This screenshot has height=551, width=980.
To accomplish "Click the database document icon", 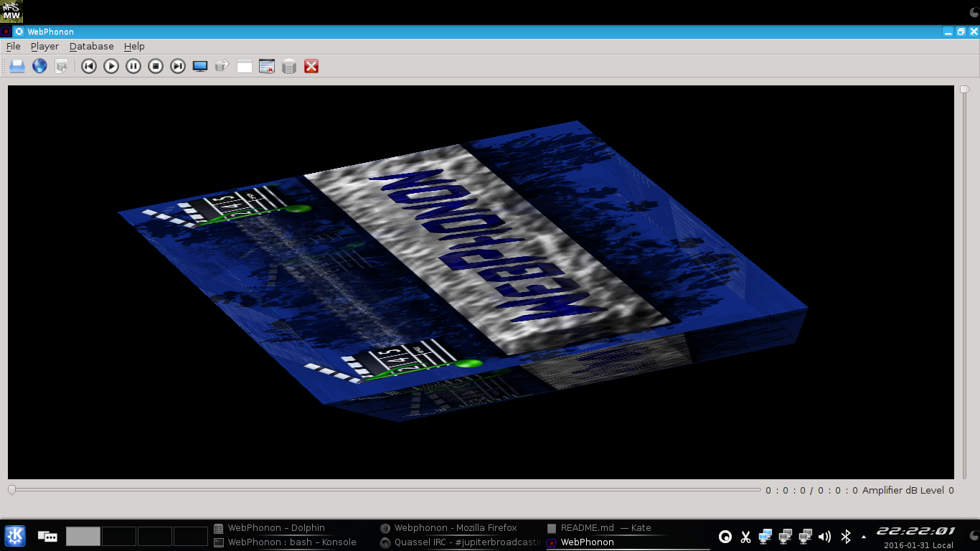I will [x=62, y=66].
